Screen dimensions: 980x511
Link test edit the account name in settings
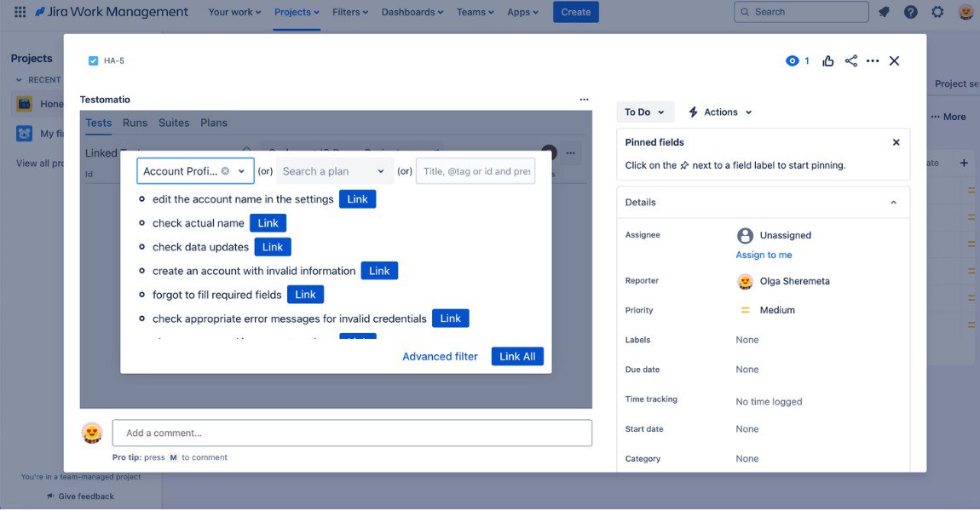pos(358,199)
